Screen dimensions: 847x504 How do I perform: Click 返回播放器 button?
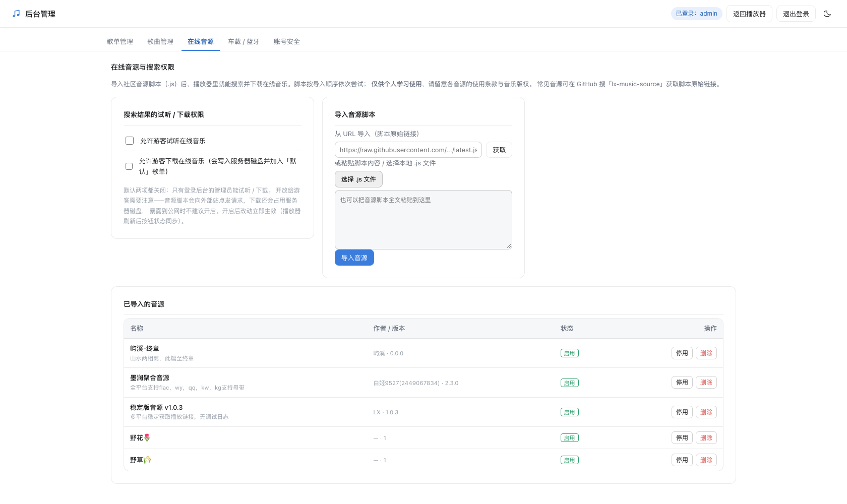(x=749, y=14)
